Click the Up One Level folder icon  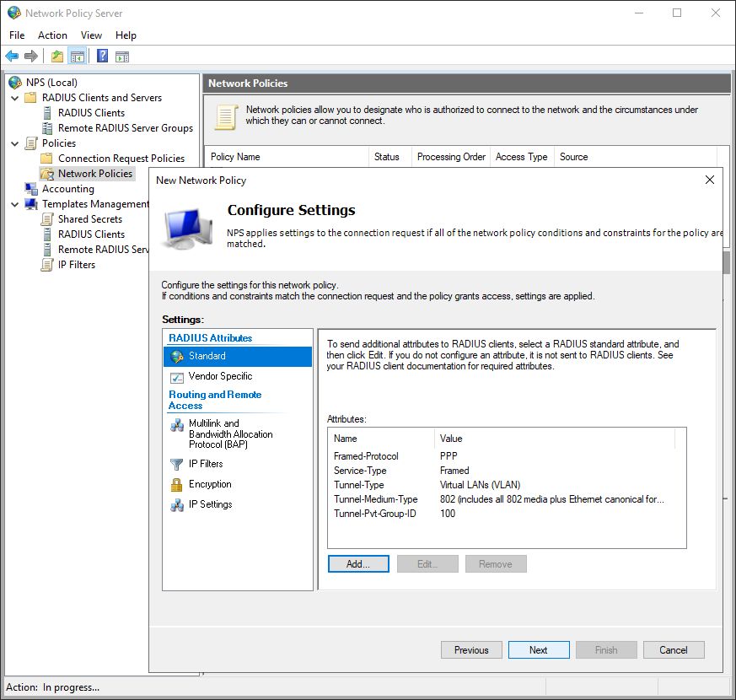tap(57, 57)
